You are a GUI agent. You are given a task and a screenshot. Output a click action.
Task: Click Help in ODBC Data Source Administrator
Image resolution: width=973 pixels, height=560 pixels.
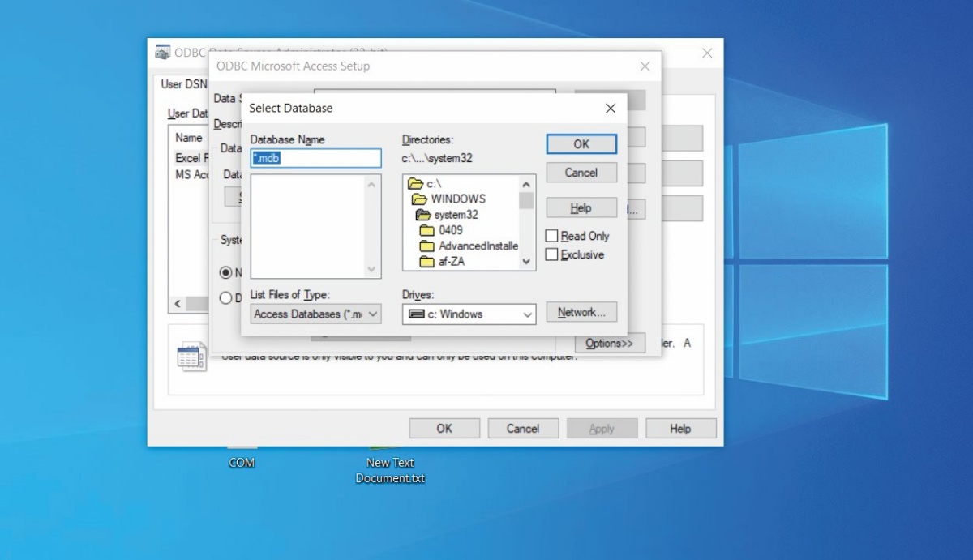click(680, 429)
